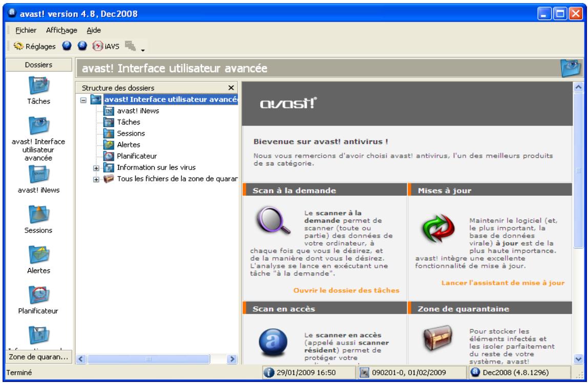588x383 pixels.
Task: Click Ouvrir le dossier des tâches link
Action: pyautogui.click(x=346, y=290)
